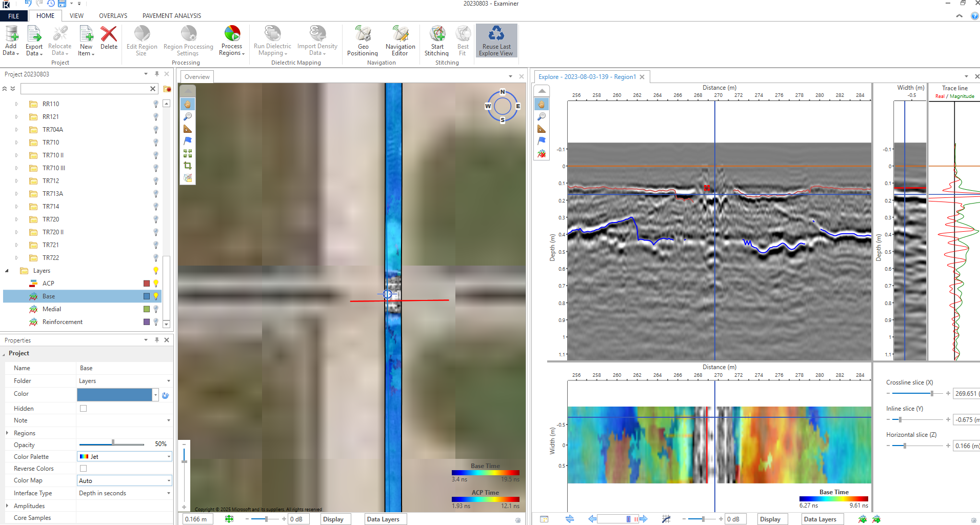Go to next slice arrow in Explore footer
The height and width of the screenshot is (525, 980).
point(644,519)
